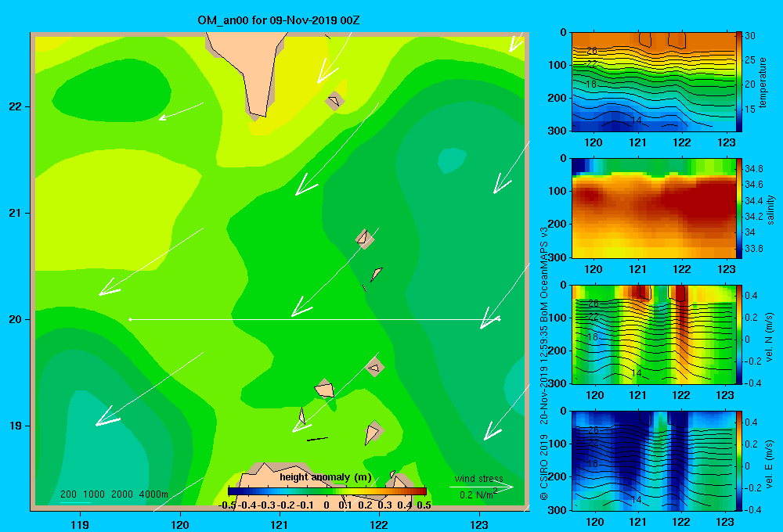The image size is (783, 532).
Task: Click the 100 depth label on temperature panel
Action: coord(557,65)
